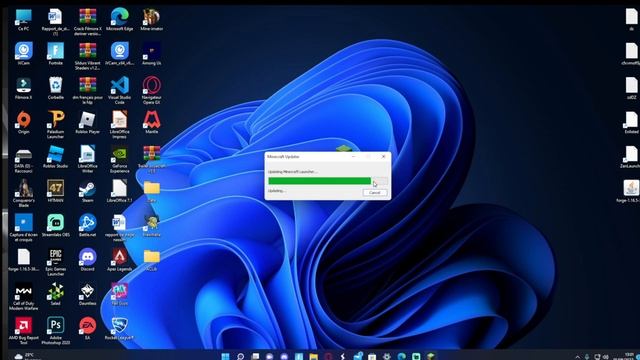Select the Roblox Player shortcut

pos(87,123)
